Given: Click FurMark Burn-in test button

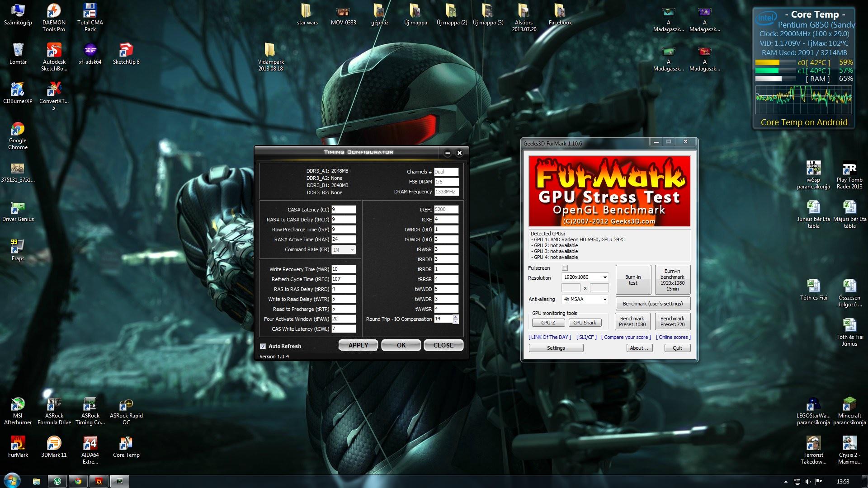Looking at the screenshot, I should [632, 280].
